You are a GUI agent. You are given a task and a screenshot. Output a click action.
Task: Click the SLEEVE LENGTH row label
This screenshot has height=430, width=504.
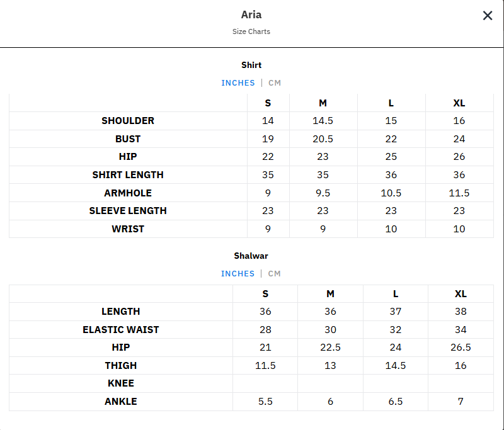click(128, 211)
